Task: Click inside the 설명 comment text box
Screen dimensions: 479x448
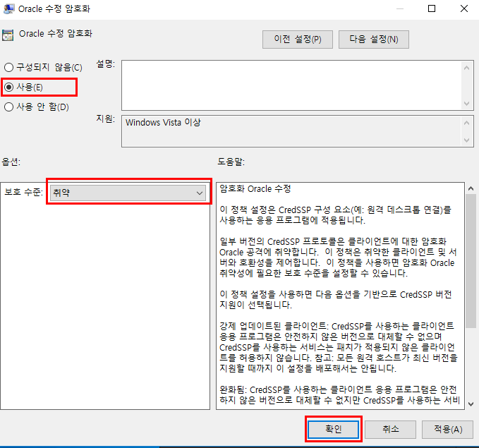Action: pos(292,85)
